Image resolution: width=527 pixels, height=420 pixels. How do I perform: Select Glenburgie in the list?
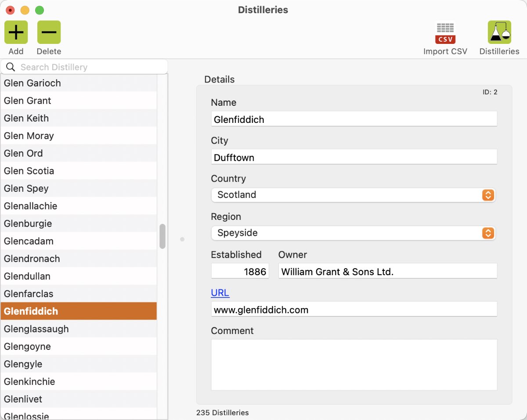pos(79,223)
